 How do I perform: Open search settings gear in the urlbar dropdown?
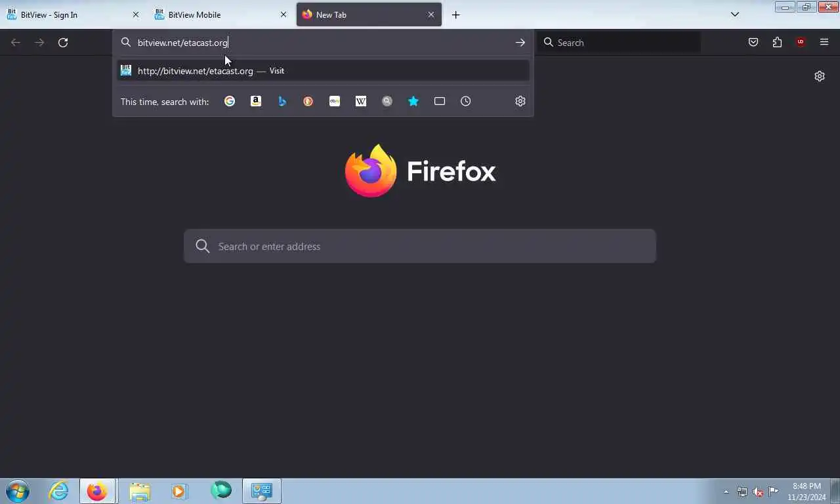tap(520, 101)
